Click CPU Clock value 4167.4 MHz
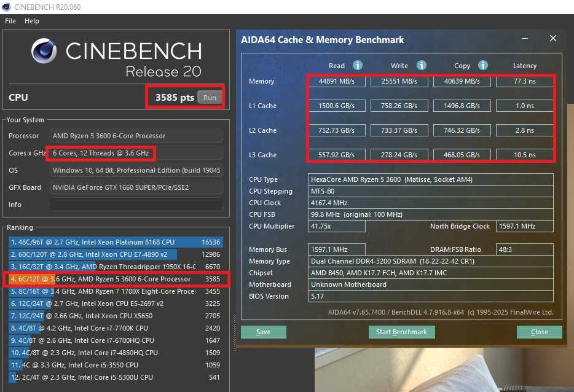Screen dimensions: 574x392 tap(430, 203)
